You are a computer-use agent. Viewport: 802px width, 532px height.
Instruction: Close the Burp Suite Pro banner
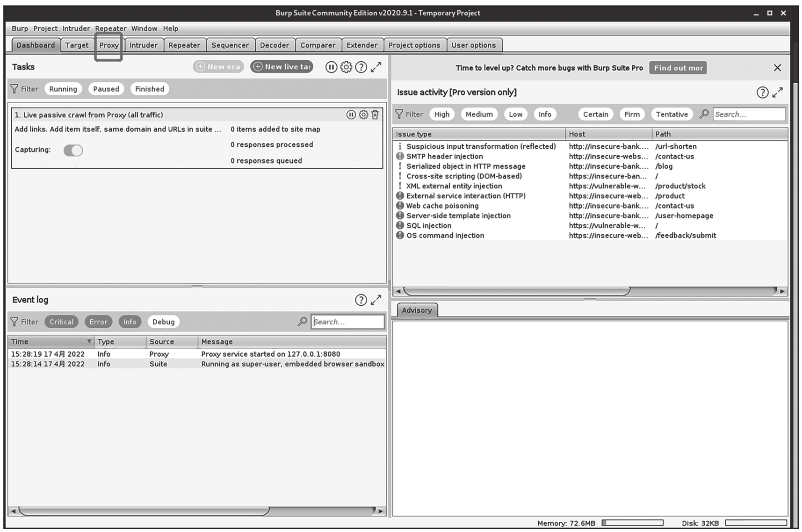point(777,68)
